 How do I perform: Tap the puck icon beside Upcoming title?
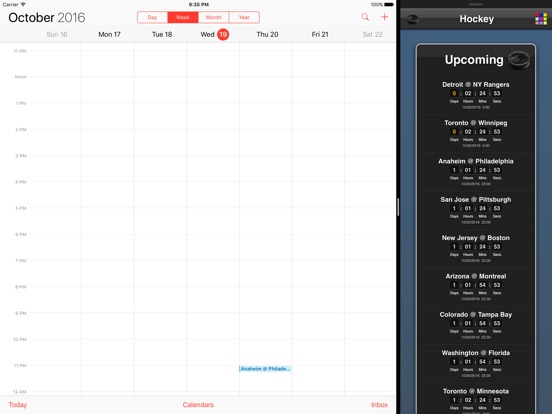point(519,60)
